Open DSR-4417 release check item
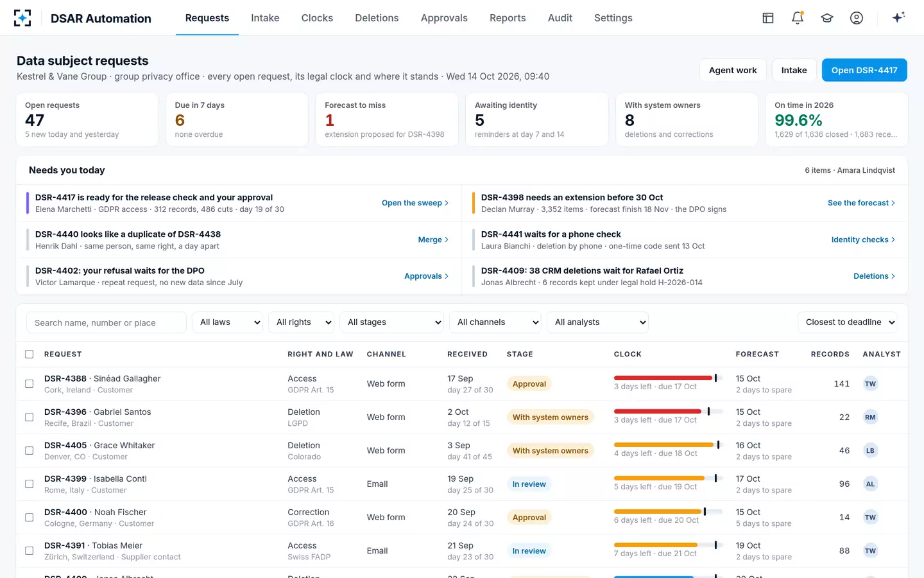This screenshot has width=924, height=578. [x=237, y=203]
